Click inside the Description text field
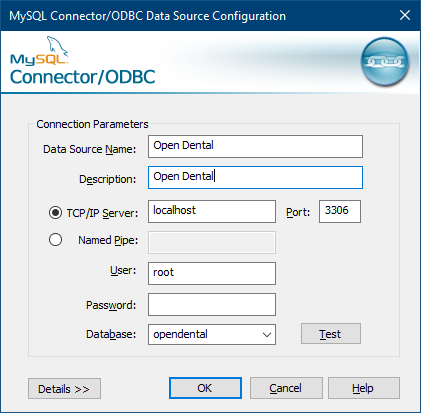The height and width of the screenshot is (413, 421). pos(255,177)
